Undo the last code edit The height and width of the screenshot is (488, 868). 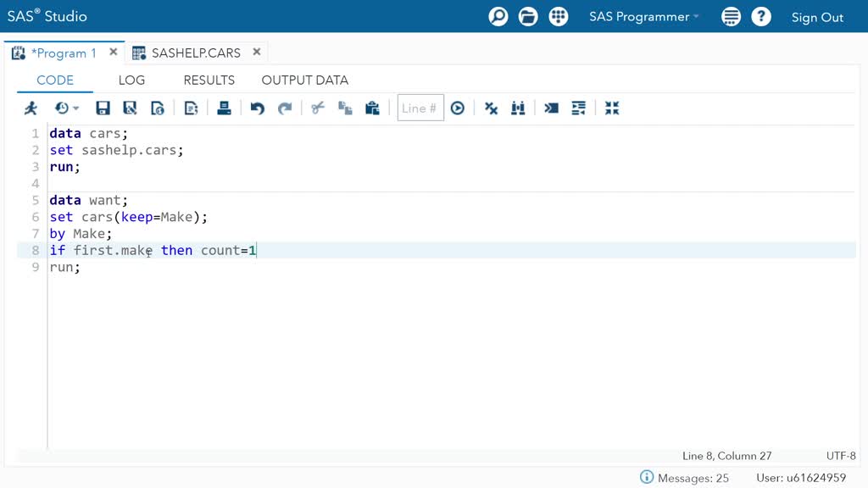(258, 108)
